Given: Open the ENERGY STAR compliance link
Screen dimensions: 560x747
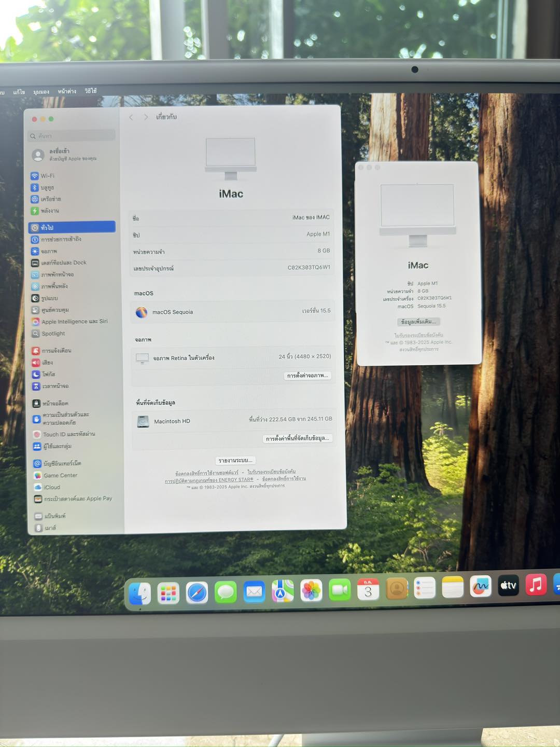Looking at the screenshot, I should pyautogui.click(x=209, y=480).
